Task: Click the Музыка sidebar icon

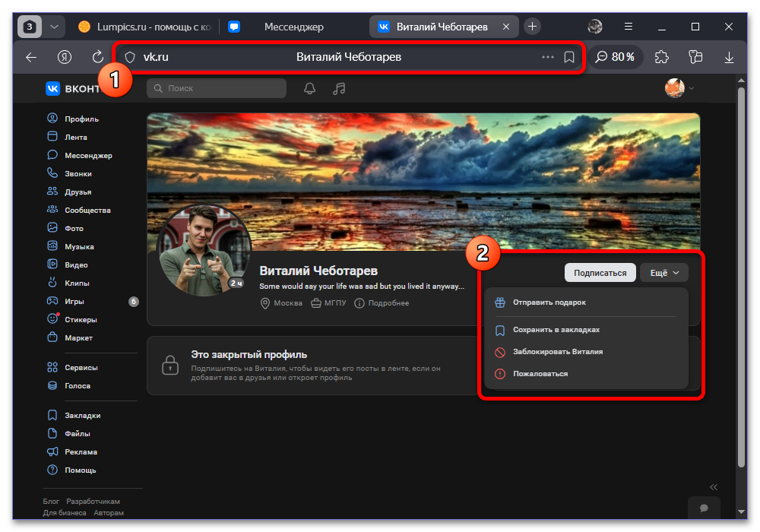Action: click(52, 246)
